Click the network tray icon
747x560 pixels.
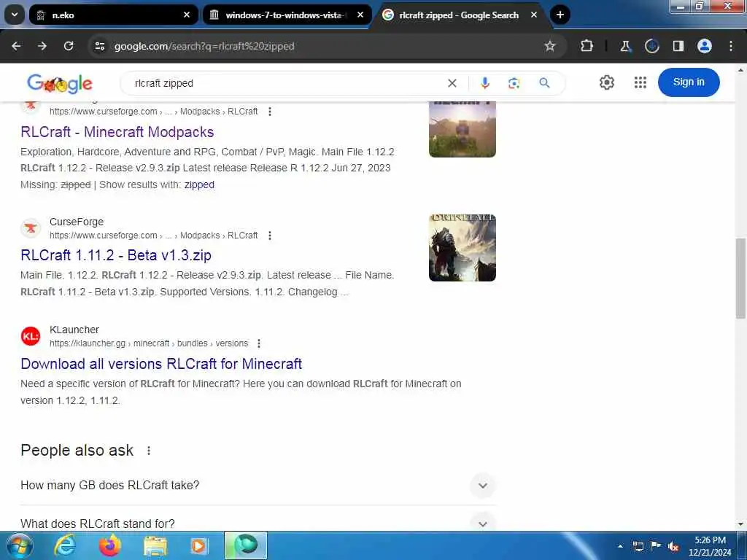[638, 547]
